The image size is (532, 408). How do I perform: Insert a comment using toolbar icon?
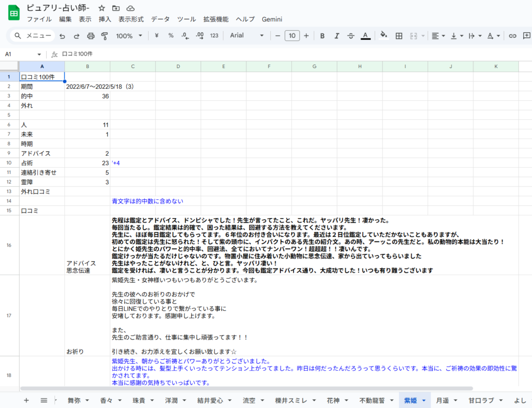(x=527, y=36)
